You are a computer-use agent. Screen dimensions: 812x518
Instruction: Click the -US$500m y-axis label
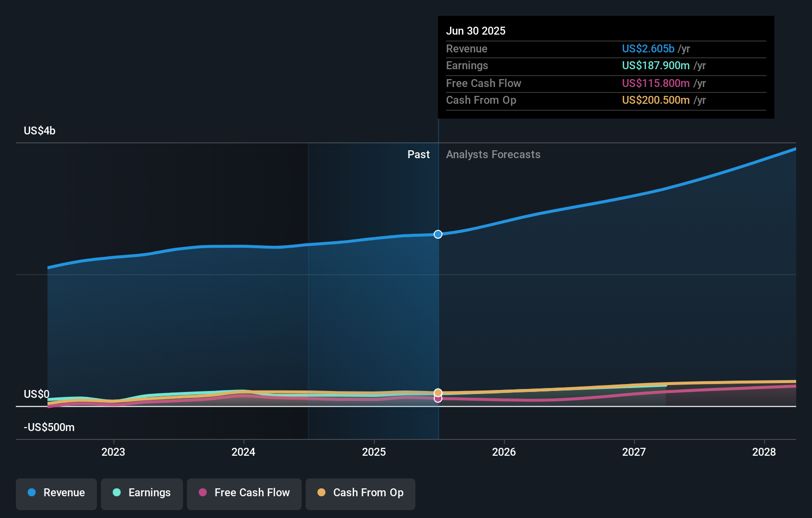click(49, 427)
